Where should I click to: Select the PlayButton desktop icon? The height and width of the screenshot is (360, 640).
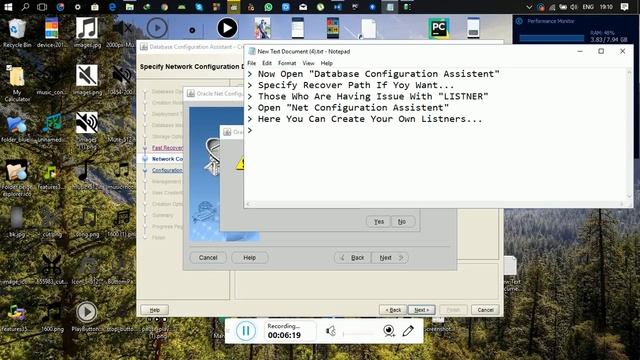[x=86, y=317]
